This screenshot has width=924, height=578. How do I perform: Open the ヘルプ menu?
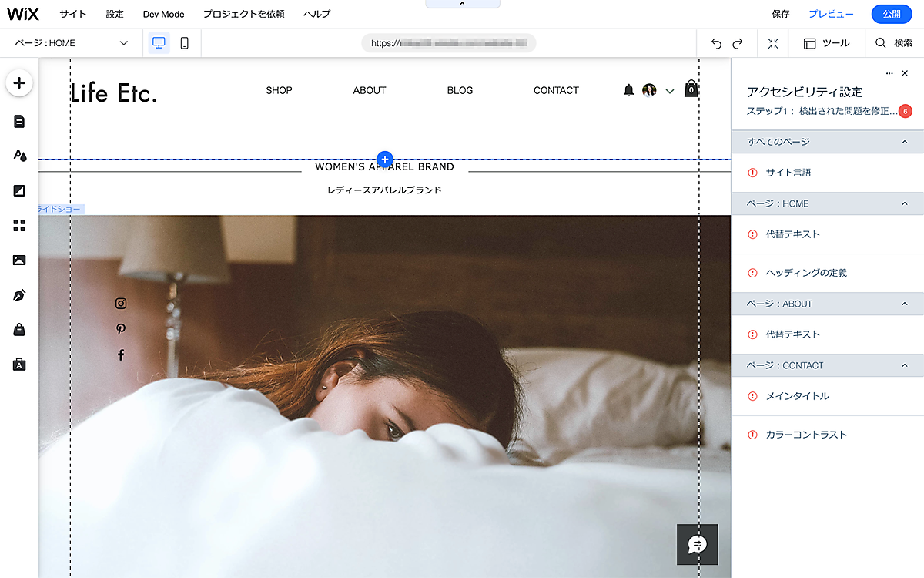tap(316, 14)
